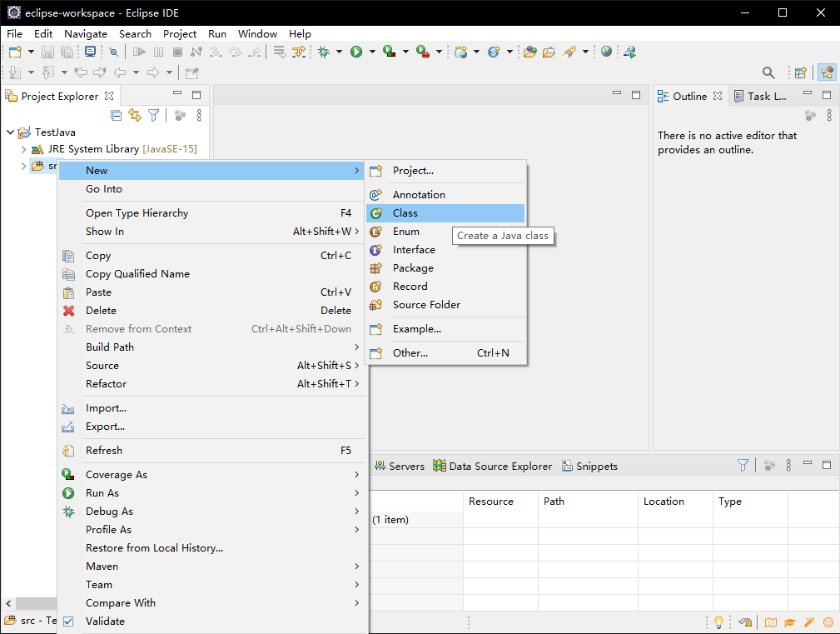The height and width of the screenshot is (634, 840).
Task: Select Package from the New submenu
Action: (445, 268)
